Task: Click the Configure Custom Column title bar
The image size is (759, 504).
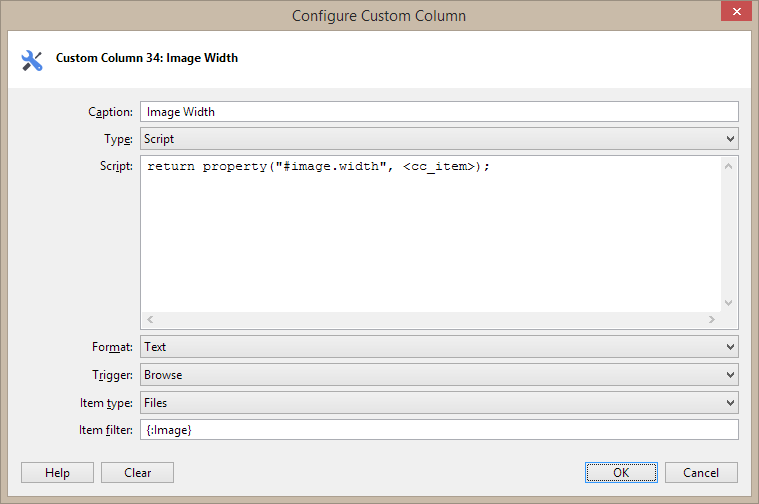Action: [378, 15]
